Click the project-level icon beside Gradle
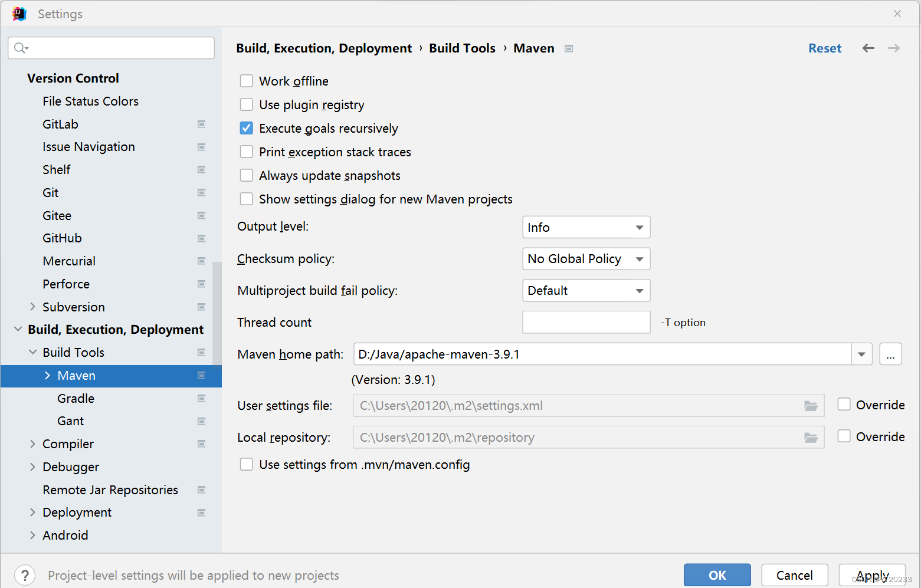921x588 pixels. tap(201, 399)
